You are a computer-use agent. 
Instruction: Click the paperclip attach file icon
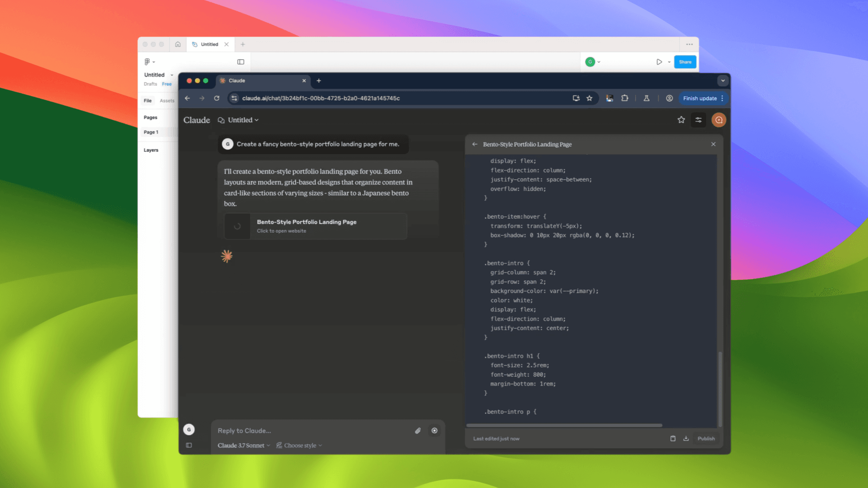tap(418, 431)
